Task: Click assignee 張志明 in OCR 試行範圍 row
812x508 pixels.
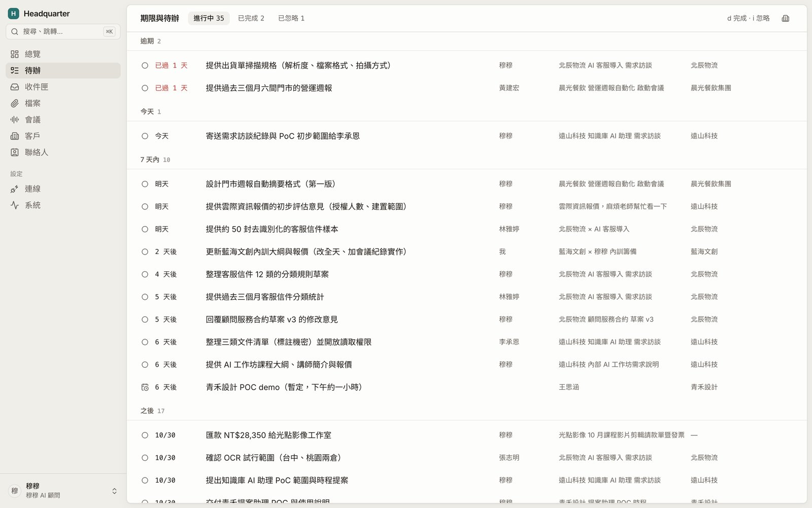Action: click(x=509, y=458)
